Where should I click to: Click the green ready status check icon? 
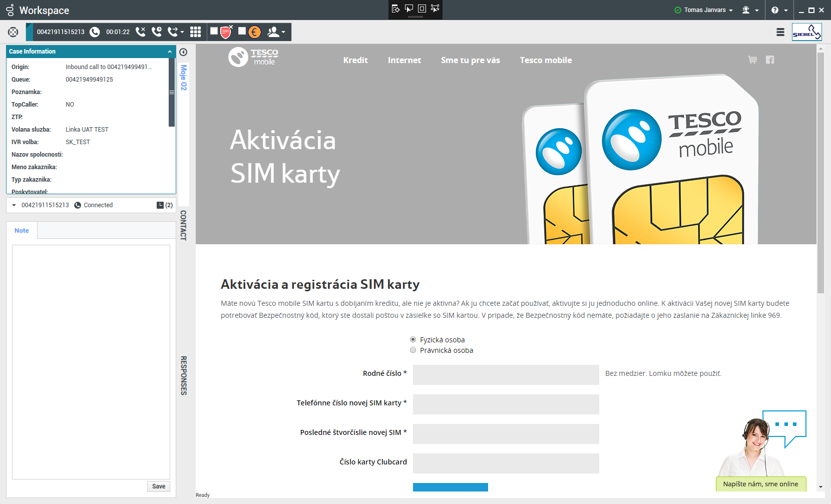pyautogui.click(x=678, y=10)
